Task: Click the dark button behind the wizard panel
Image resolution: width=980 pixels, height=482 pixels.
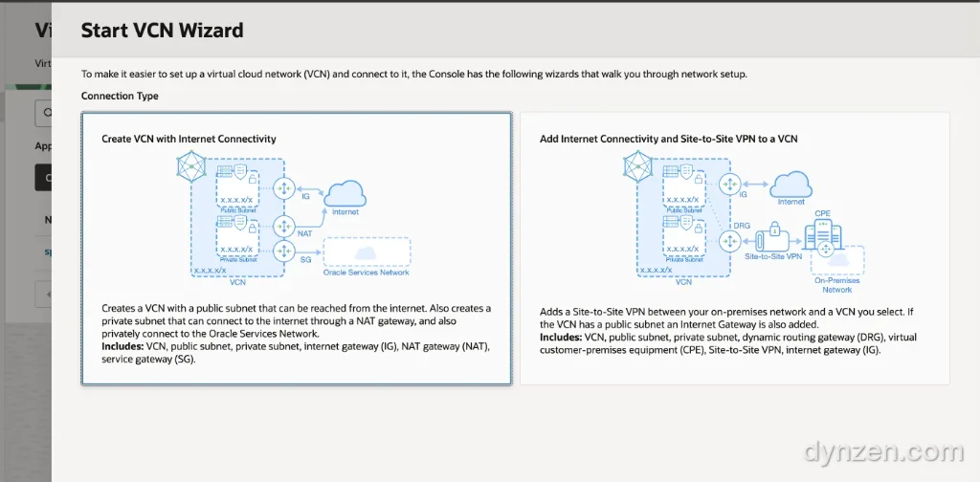Action: coord(43,177)
